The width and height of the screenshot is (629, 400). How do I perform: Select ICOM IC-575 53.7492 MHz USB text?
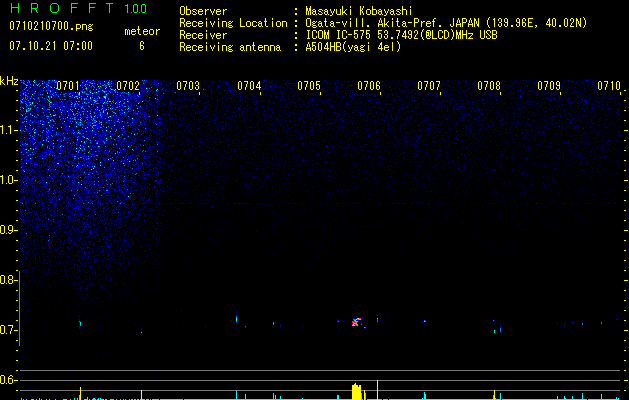(401, 35)
